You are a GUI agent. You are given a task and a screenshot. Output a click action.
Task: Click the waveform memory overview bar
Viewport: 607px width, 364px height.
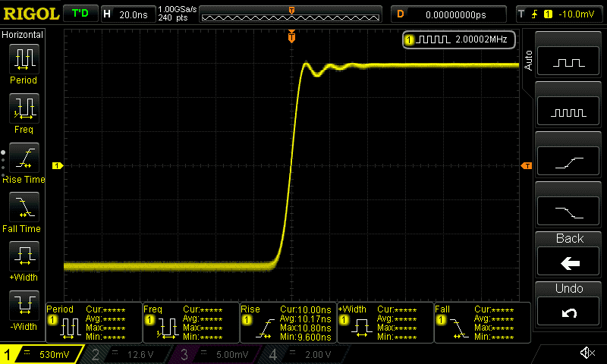pyautogui.click(x=291, y=14)
